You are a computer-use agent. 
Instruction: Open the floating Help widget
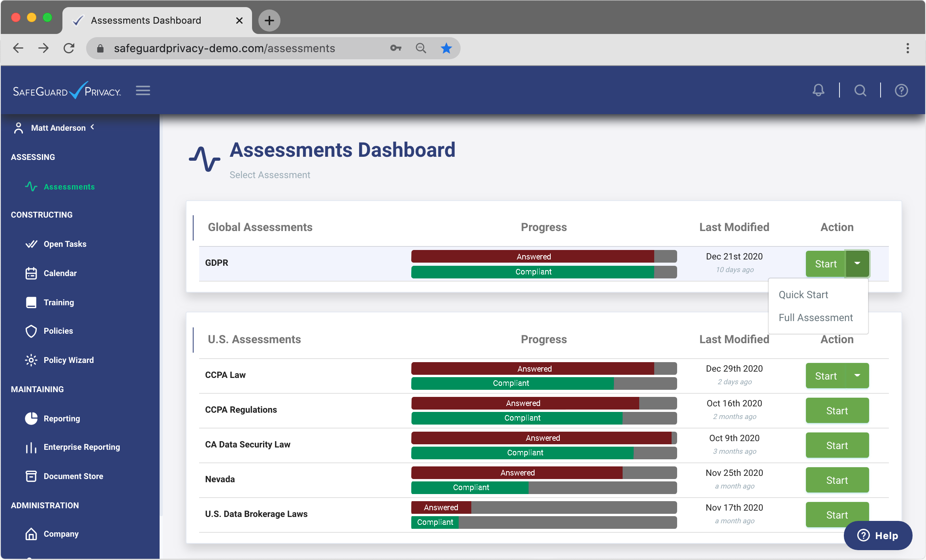click(877, 536)
